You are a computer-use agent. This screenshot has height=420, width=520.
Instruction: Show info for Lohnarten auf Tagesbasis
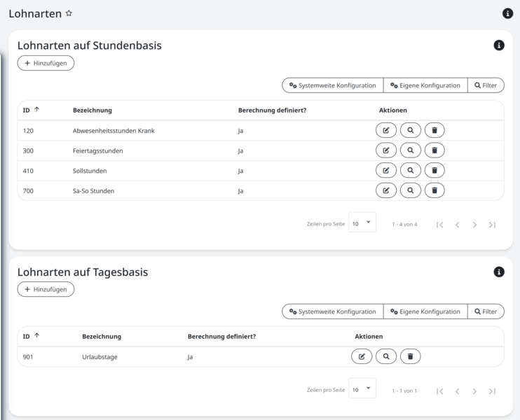click(499, 272)
